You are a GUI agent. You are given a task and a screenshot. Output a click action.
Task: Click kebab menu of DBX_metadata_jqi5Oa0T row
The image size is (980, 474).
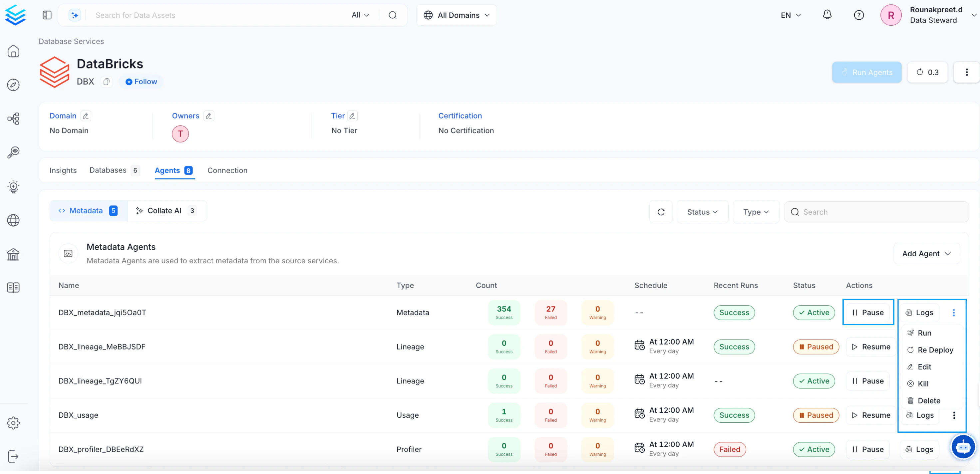coord(953,312)
